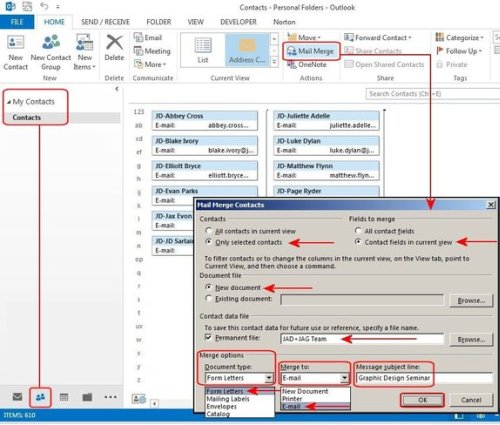Viewport: 500px width, 425px height.
Task: Open Calendar icon in navigation bar
Action: coord(64,397)
